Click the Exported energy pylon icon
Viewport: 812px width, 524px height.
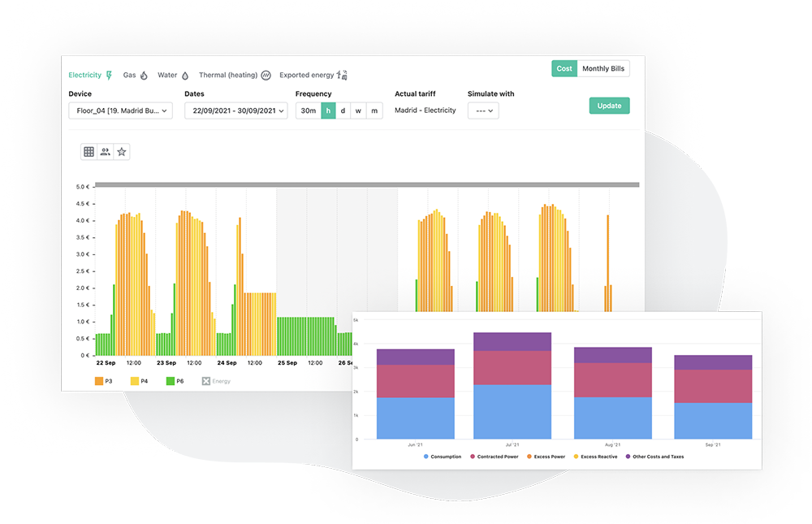pyautogui.click(x=342, y=76)
